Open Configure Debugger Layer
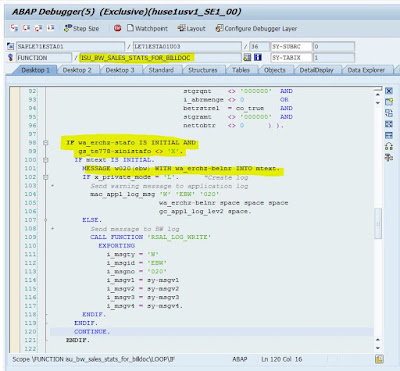This screenshot has width=400, height=371. click(256, 28)
